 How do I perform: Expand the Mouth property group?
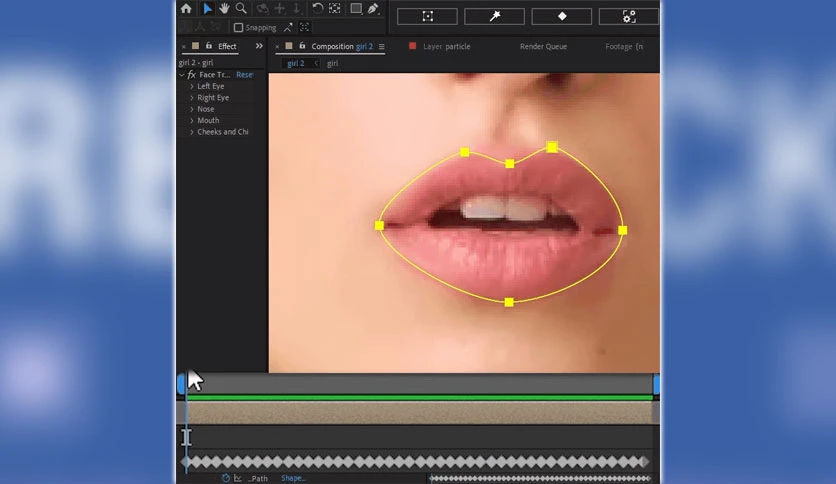click(192, 120)
